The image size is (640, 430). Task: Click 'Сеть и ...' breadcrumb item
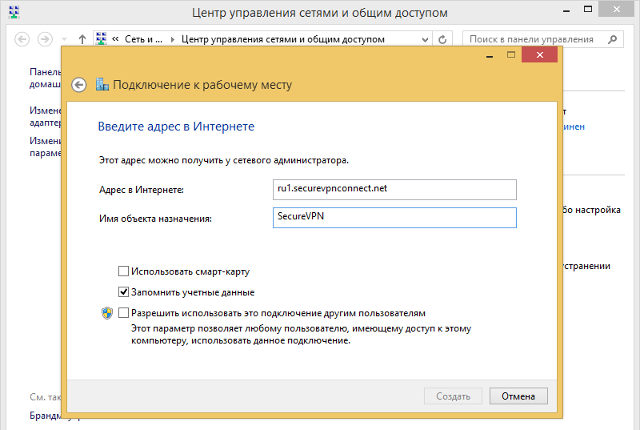(143, 40)
